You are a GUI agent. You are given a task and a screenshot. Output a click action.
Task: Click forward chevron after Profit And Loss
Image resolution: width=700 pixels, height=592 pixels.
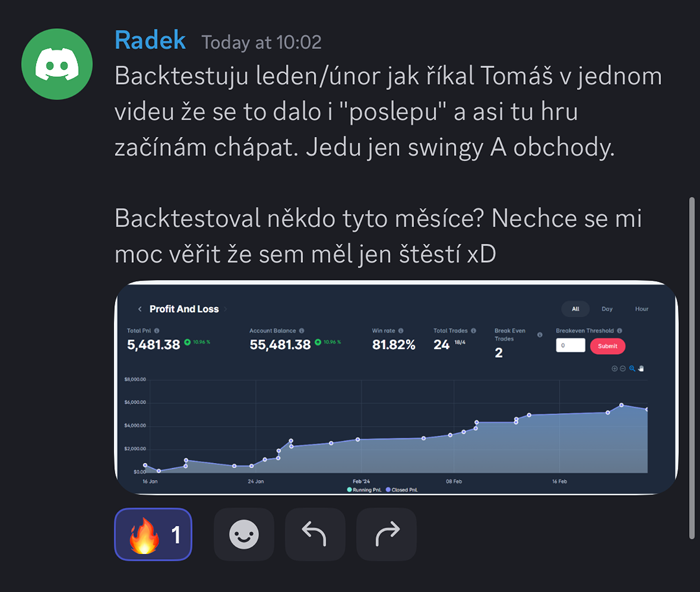click(226, 309)
